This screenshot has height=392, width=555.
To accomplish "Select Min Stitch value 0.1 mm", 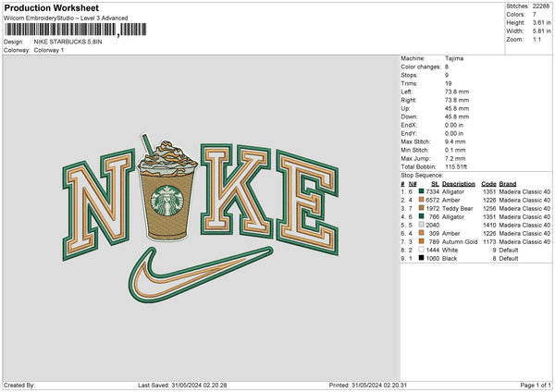I will 455,150.
